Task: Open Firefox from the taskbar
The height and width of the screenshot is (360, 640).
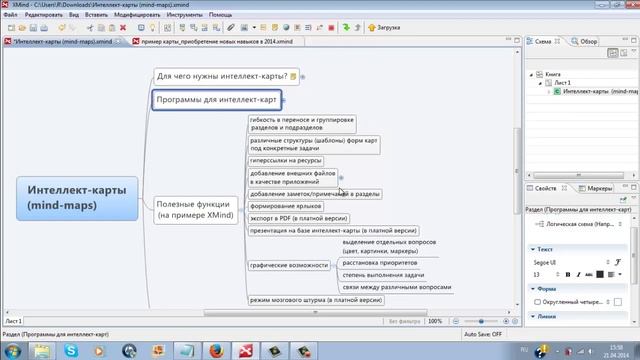Action: pyautogui.click(x=216, y=351)
